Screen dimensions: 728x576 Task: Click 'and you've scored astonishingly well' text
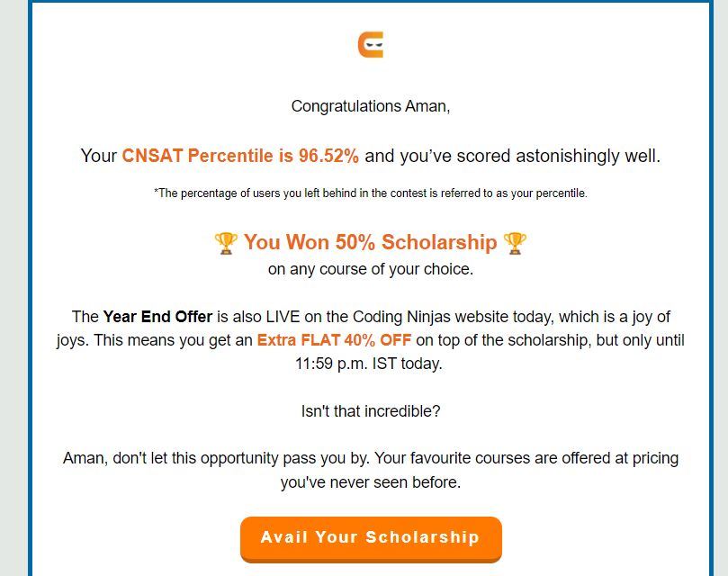513,156
